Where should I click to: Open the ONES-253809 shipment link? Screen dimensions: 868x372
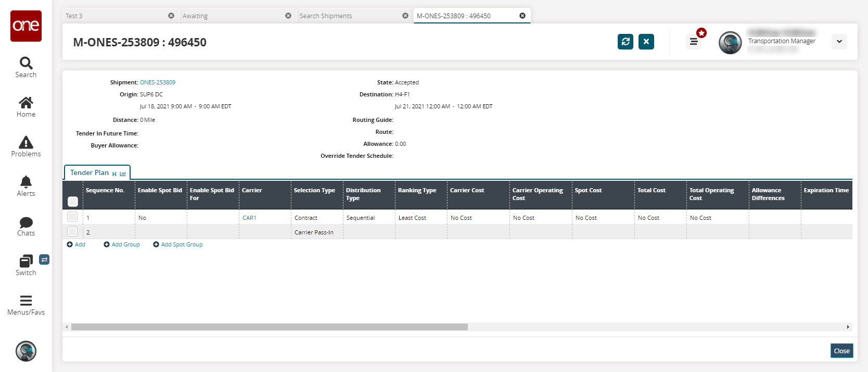pyautogui.click(x=158, y=82)
